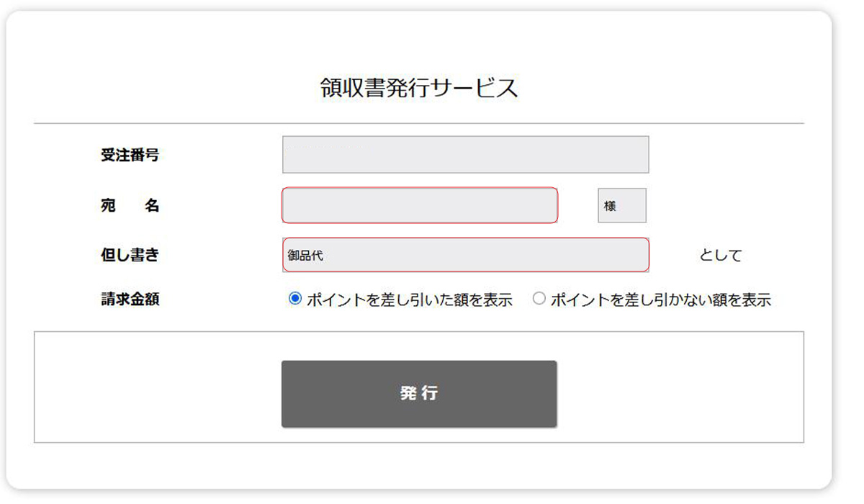Click the 但し書き label text
864x504 pixels.
pos(130,255)
